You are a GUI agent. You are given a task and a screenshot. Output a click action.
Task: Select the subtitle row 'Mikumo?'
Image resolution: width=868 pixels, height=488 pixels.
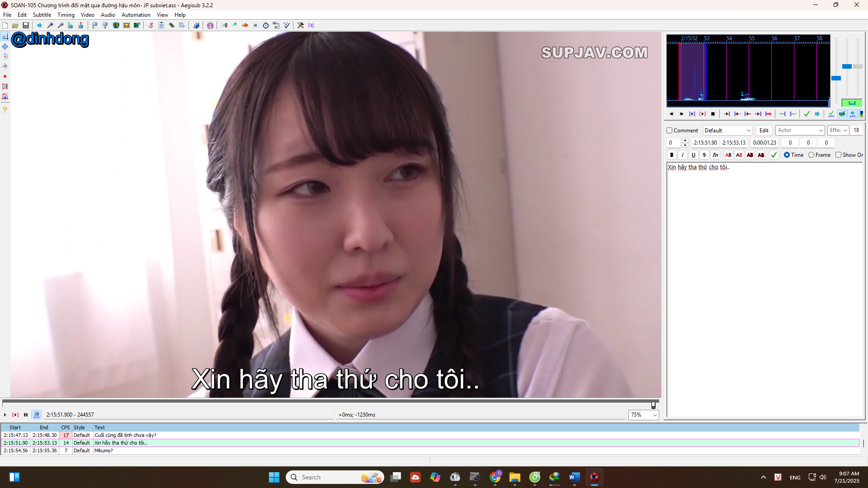click(x=429, y=450)
